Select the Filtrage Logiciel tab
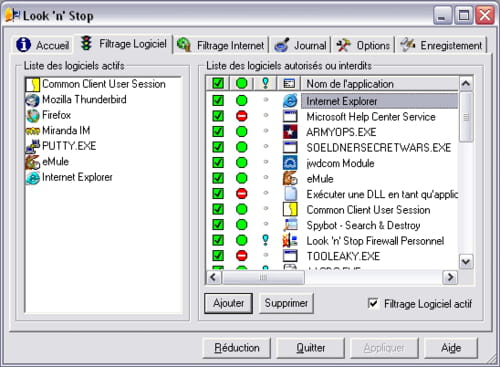Image resolution: width=500 pixels, height=367 pixels. click(x=123, y=44)
